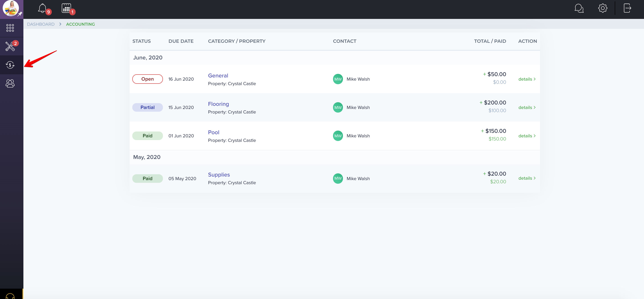Click the Open status badge
Screen dimensions: 644x299
click(147, 79)
